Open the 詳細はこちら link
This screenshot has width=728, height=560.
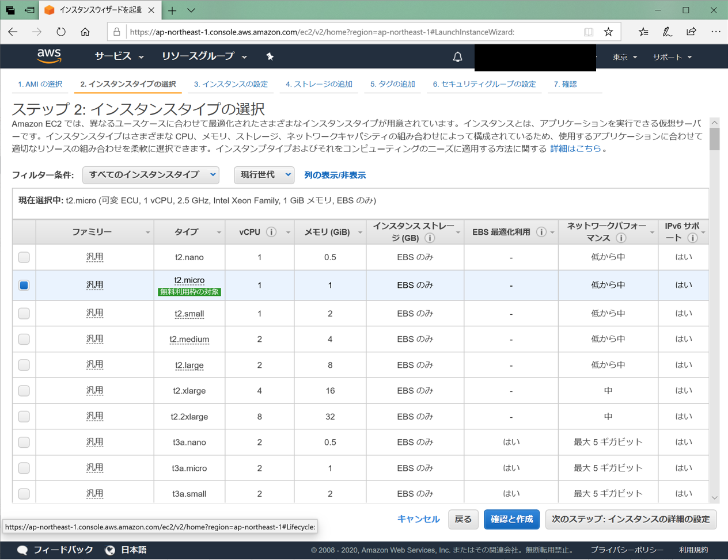(x=575, y=148)
